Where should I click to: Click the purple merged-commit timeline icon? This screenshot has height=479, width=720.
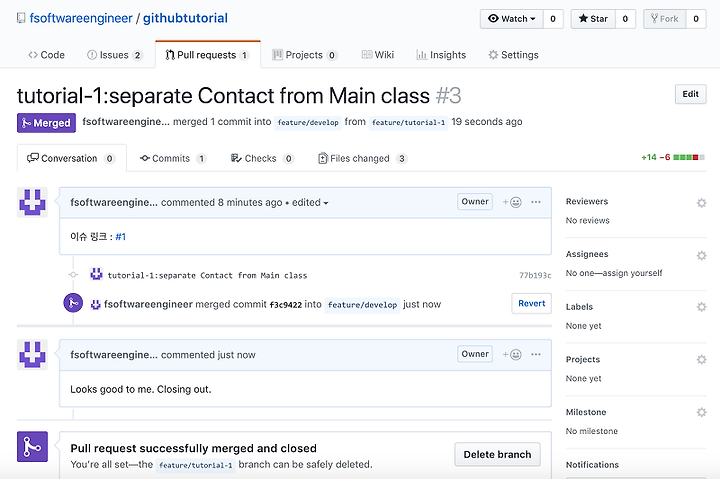[73, 303]
